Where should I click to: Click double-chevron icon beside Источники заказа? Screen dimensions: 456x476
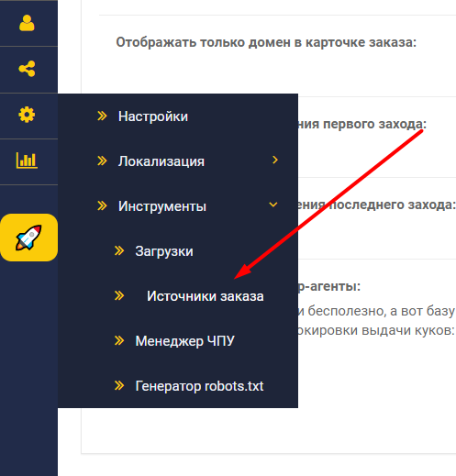119,295
